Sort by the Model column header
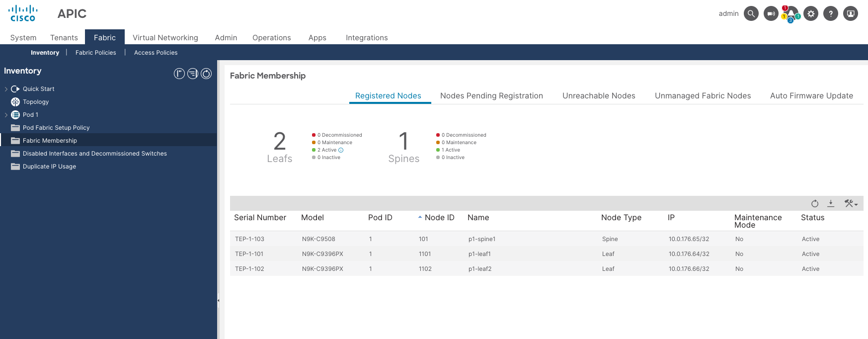Viewport: 868px width, 339px height. (313, 218)
